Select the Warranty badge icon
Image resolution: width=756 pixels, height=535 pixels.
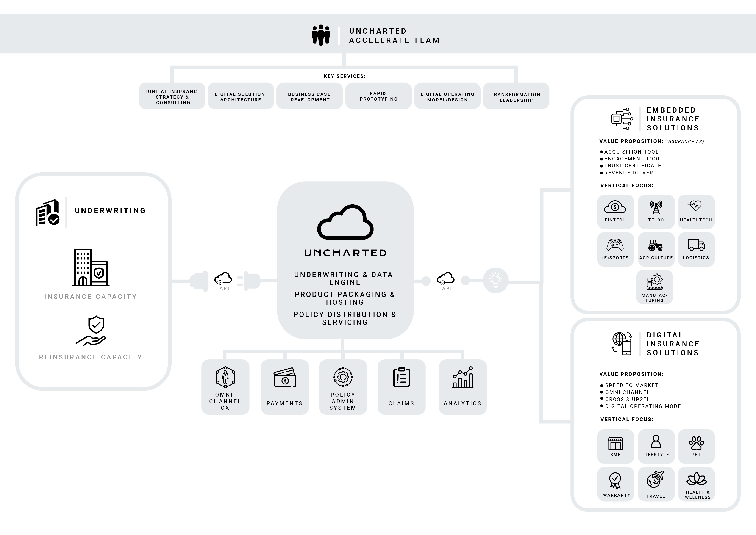pos(615,481)
